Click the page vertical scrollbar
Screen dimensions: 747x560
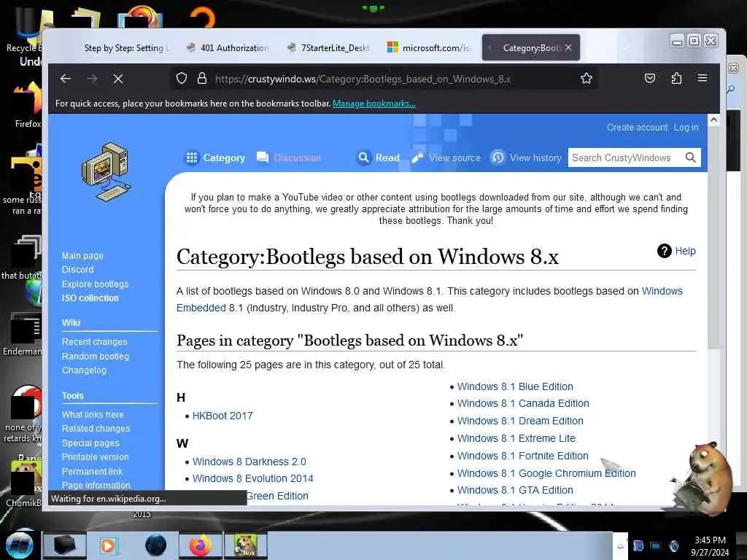[x=713, y=238]
